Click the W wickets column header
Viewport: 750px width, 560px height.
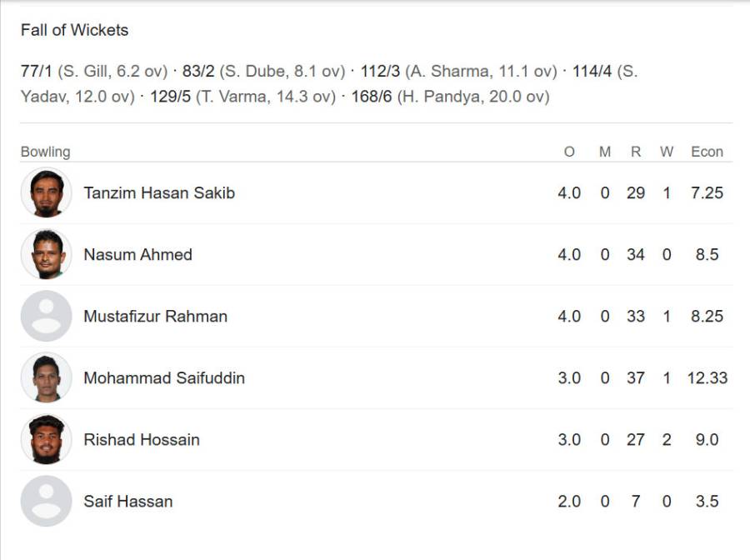click(x=667, y=152)
